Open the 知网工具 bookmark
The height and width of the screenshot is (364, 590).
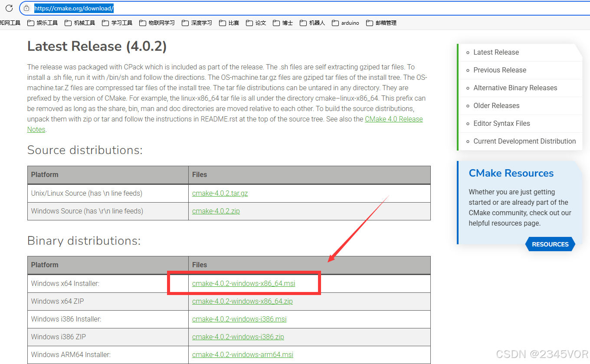tap(10, 23)
